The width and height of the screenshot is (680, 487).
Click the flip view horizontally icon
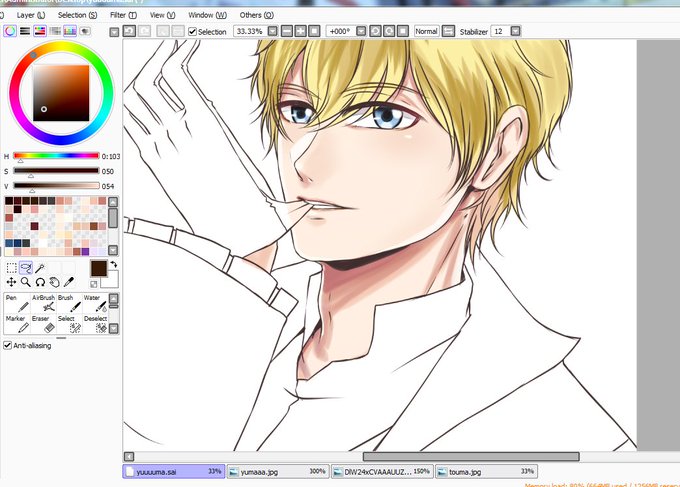point(448,31)
